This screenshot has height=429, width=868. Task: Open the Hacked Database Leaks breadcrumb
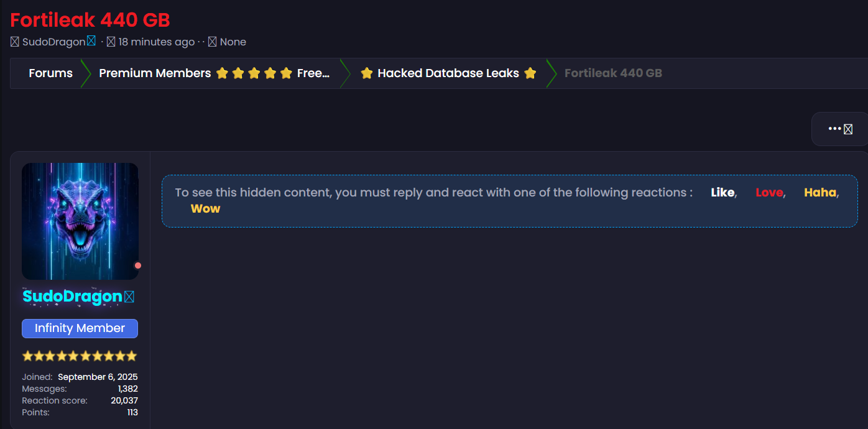[448, 73]
